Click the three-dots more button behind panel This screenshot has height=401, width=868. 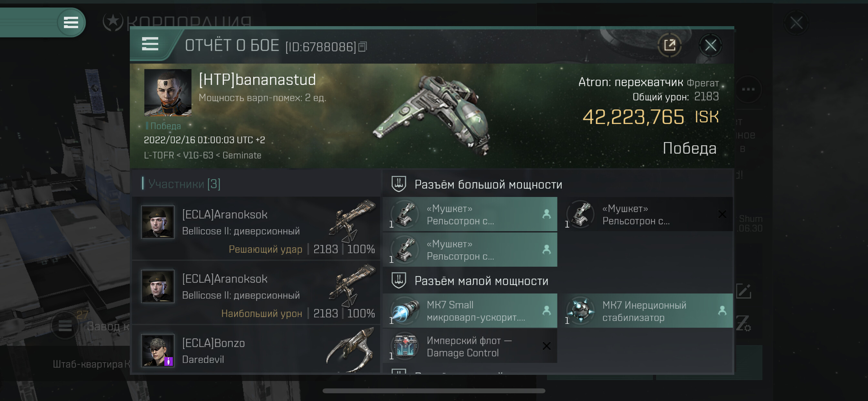748,89
